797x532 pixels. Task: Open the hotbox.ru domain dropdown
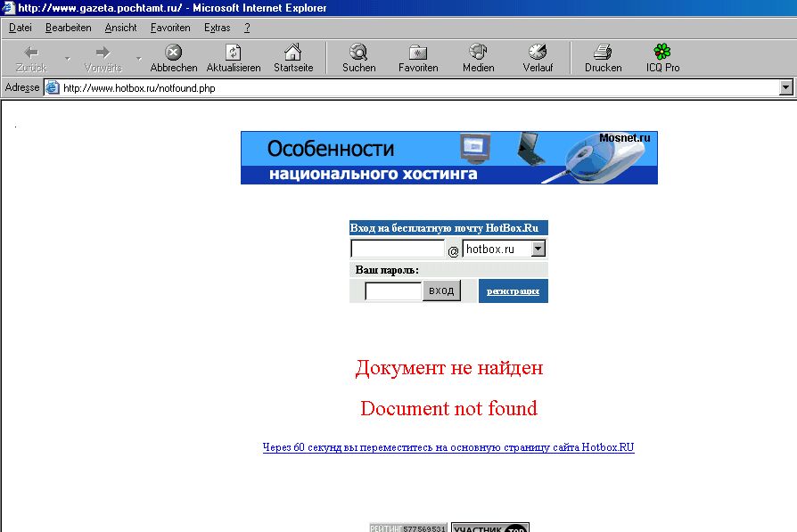tap(538, 249)
